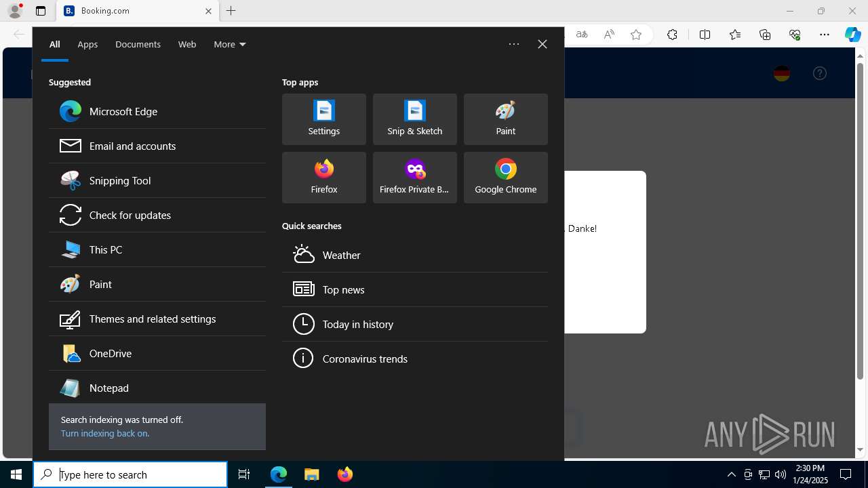This screenshot has height=488, width=868.
Task: Open Firefox from the taskbar
Action: click(345, 474)
